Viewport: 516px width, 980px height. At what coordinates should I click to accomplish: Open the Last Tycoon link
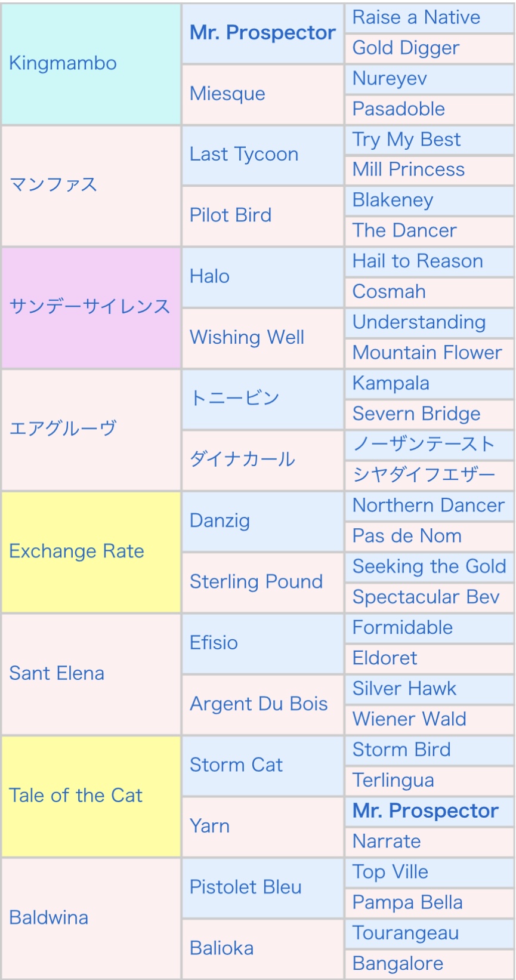pos(243,155)
